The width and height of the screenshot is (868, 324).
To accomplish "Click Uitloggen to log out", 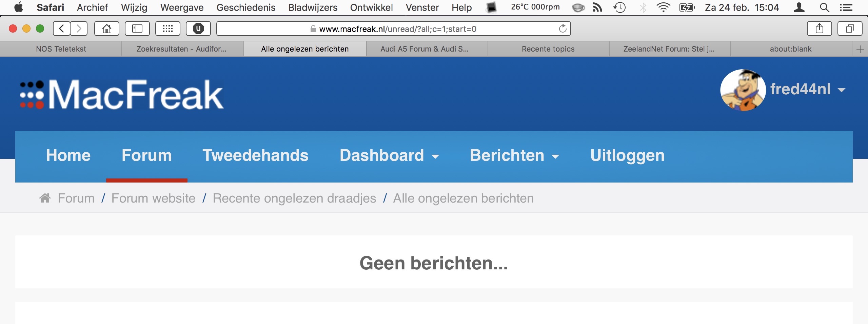I will [627, 156].
